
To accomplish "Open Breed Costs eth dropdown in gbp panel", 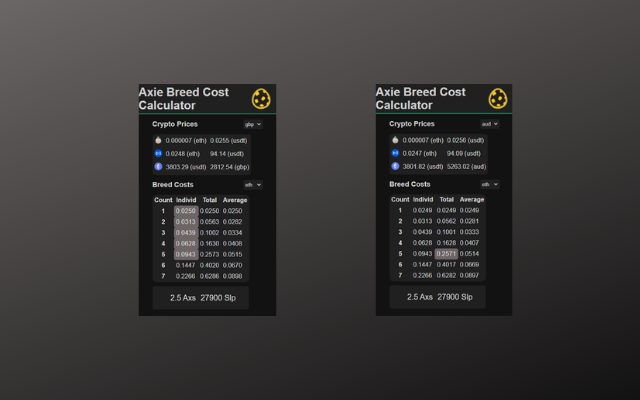I will tap(253, 185).
